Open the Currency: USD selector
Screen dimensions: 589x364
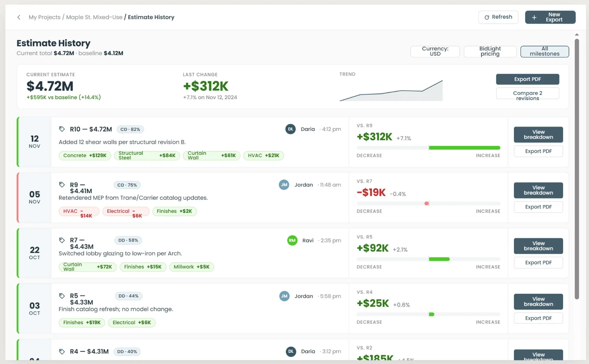point(435,51)
